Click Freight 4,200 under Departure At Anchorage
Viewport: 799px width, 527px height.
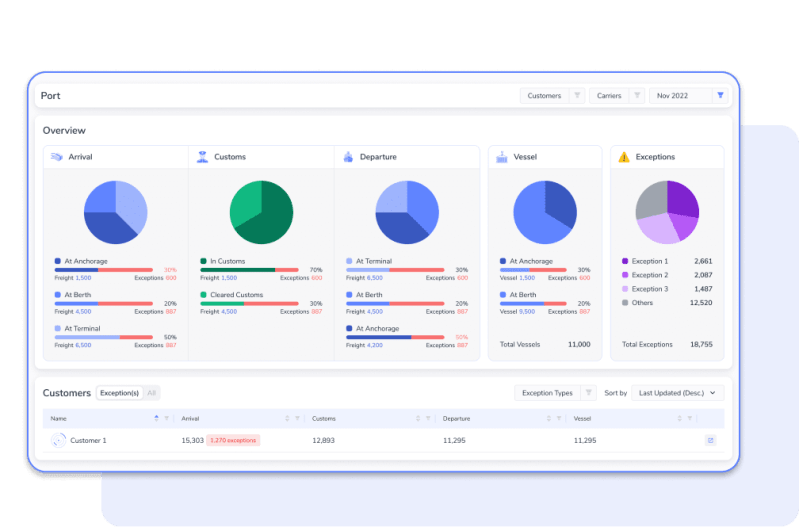click(x=364, y=345)
